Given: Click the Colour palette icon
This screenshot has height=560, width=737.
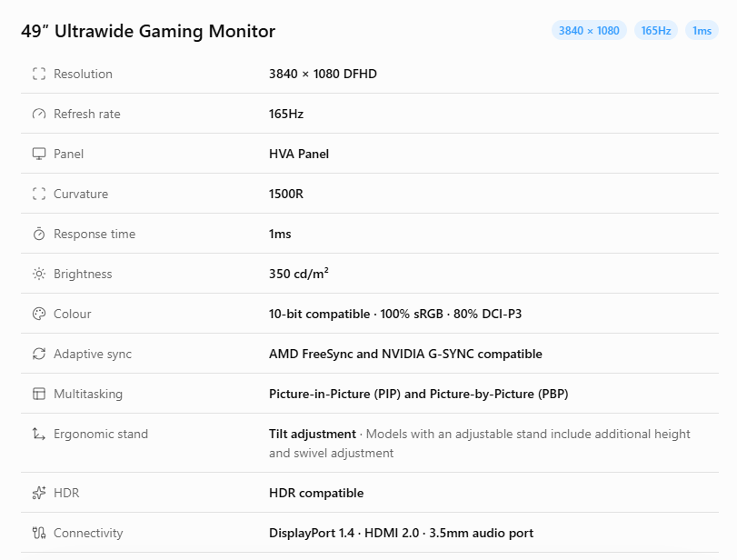Looking at the screenshot, I should pos(39,314).
